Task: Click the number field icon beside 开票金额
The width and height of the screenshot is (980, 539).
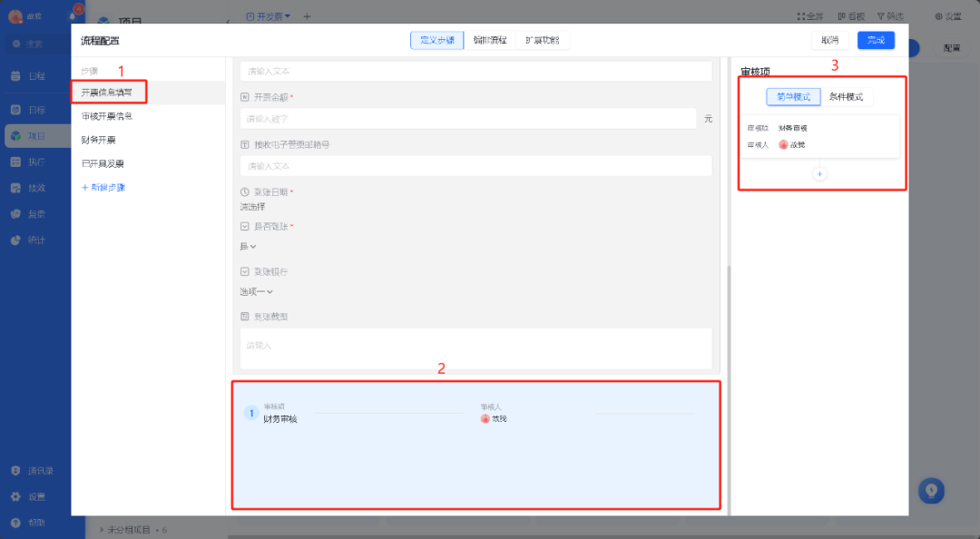Action: (245, 97)
